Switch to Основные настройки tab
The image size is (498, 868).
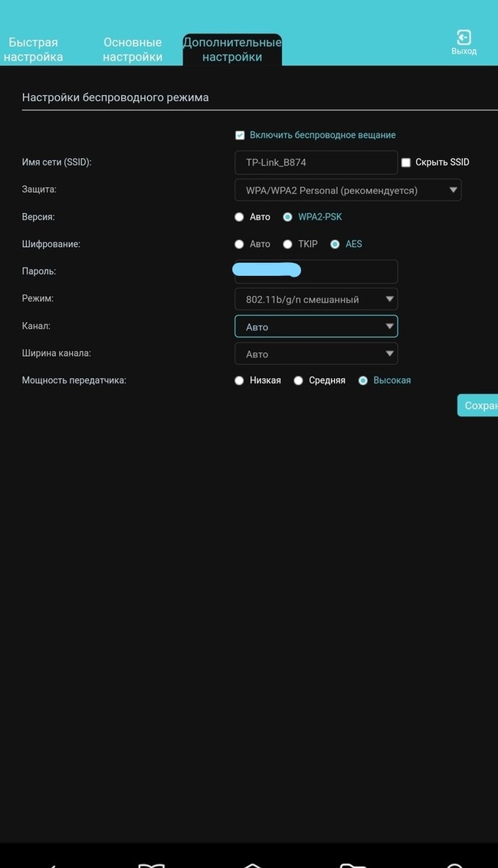point(133,49)
